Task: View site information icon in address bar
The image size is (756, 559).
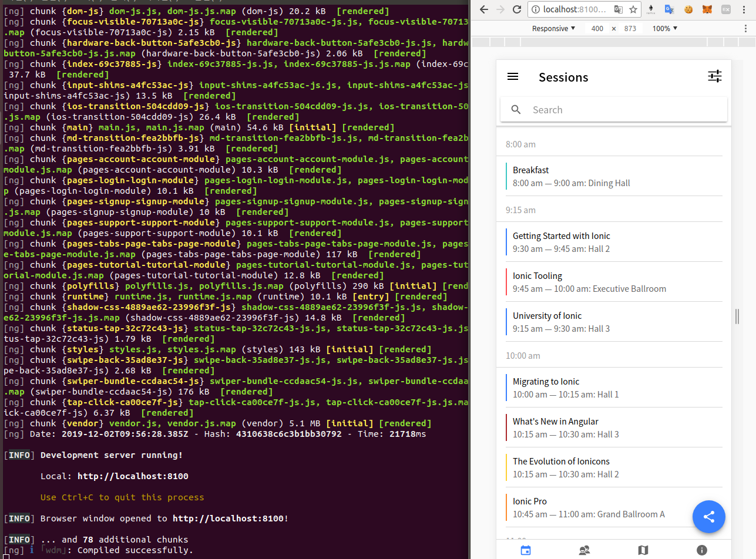Action: (537, 9)
